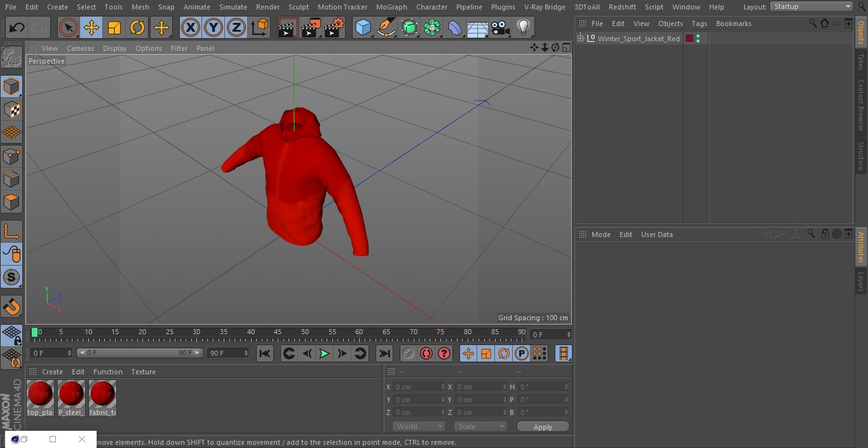The width and height of the screenshot is (868, 448).
Task: Toggle X axis lock
Action: (x=191, y=28)
